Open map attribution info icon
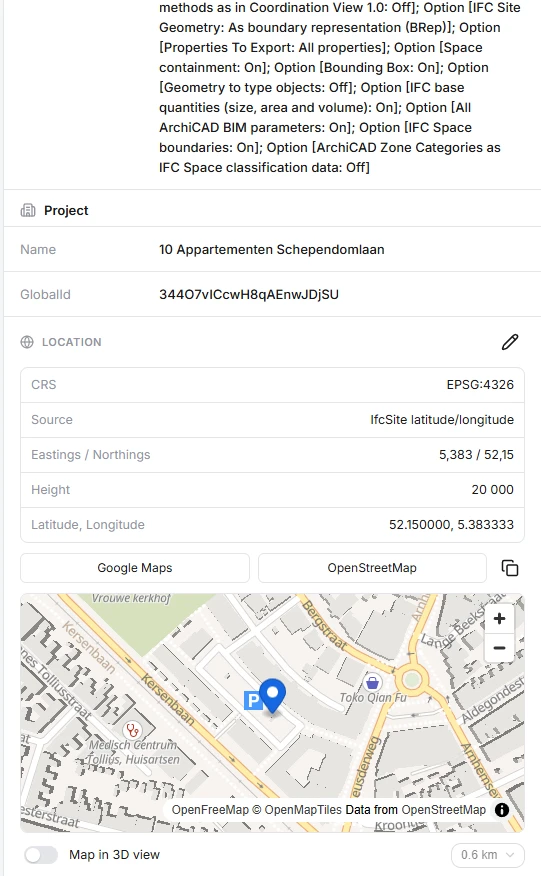541x876 pixels. 502,810
